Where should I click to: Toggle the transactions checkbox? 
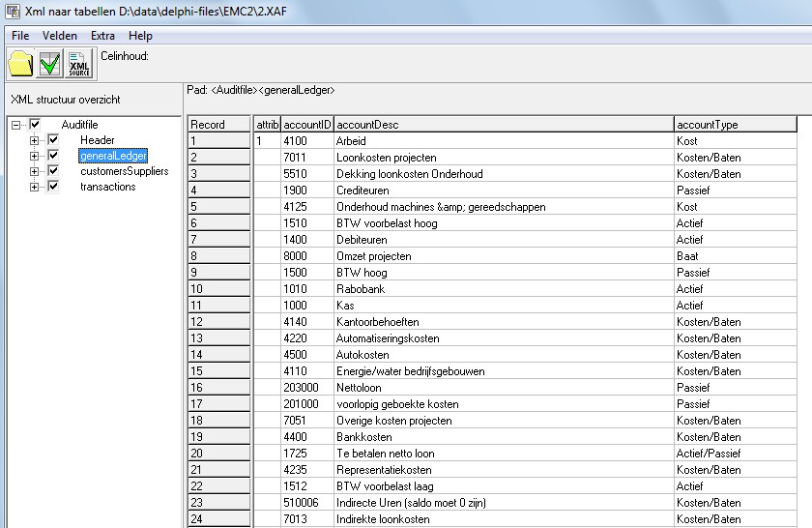coord(53,187)
